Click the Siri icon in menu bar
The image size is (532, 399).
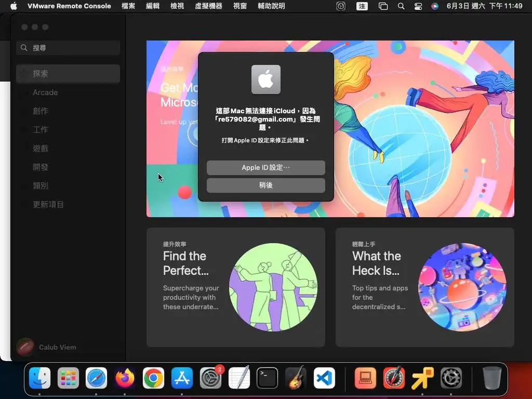[435, 6]
